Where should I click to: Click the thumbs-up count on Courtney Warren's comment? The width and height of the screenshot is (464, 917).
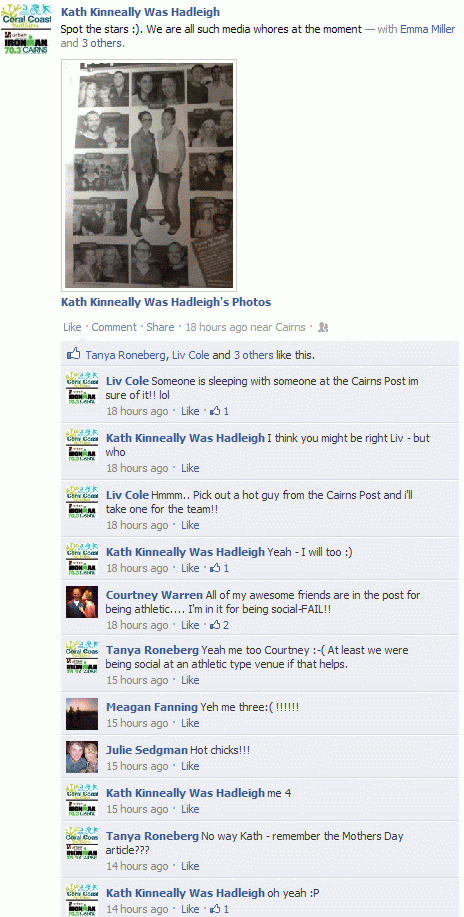(x=219, y=625)
